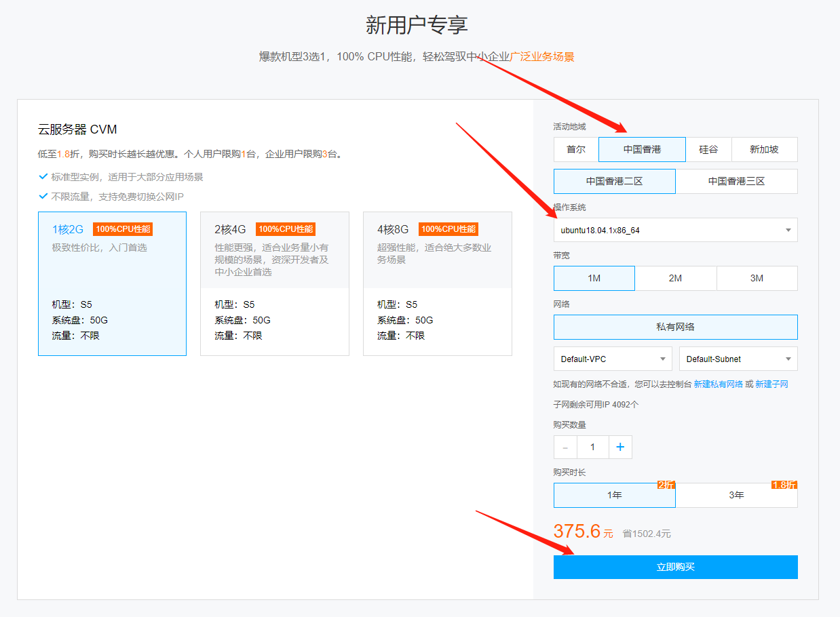This screenshot has height=617, width=840.
Task: Decrease quantity using minus button
Action: [566, 447]
